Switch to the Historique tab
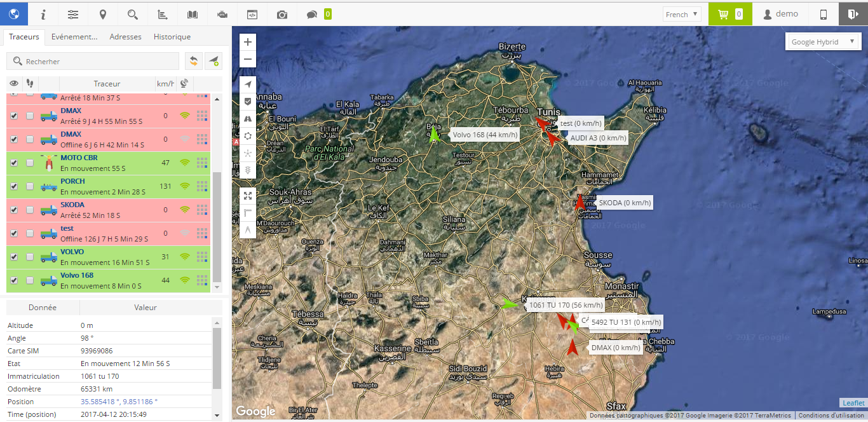 172,37
